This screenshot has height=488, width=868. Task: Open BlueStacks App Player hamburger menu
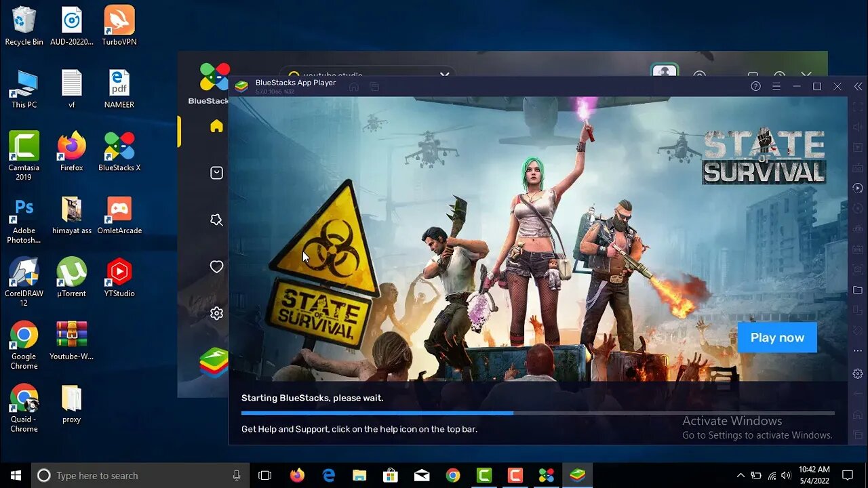[776, 86]
